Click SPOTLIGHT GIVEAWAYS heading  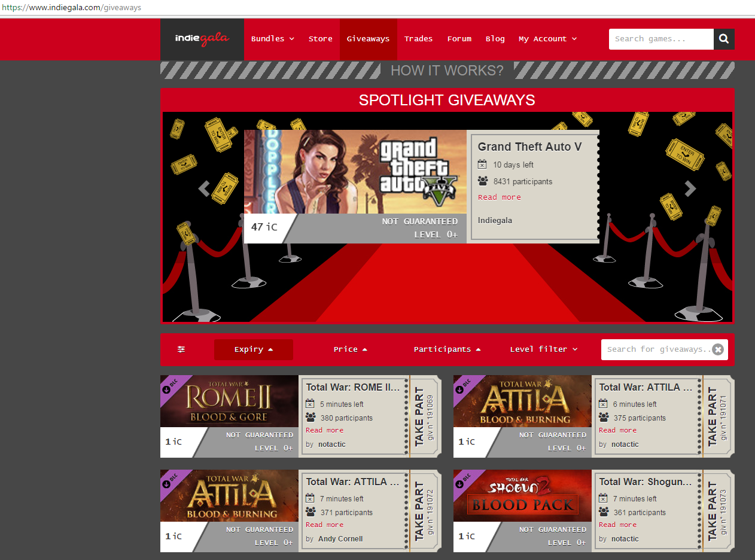point(447,100)
